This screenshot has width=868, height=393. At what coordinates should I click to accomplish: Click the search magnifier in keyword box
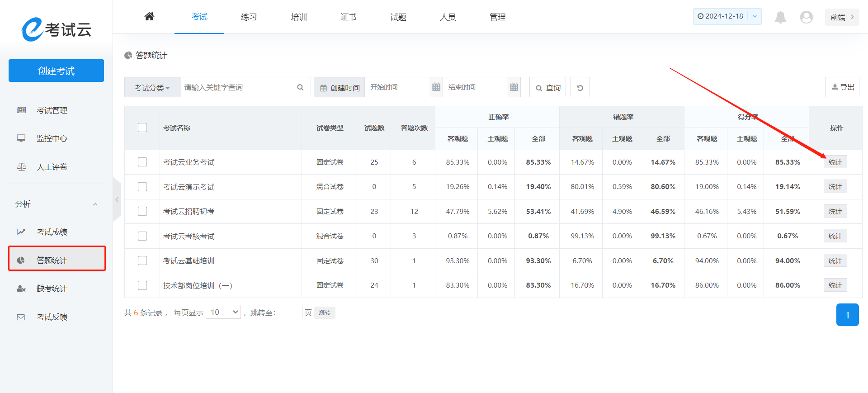(300, 87)
